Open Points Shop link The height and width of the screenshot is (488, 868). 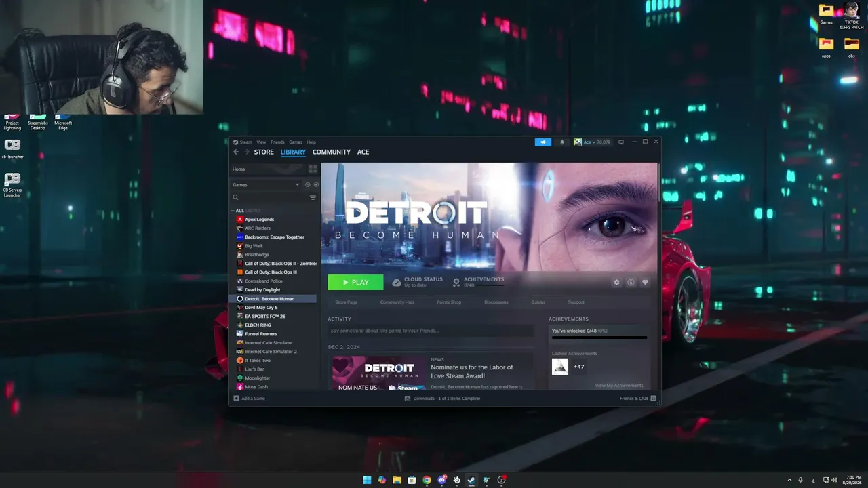(449, 302)
